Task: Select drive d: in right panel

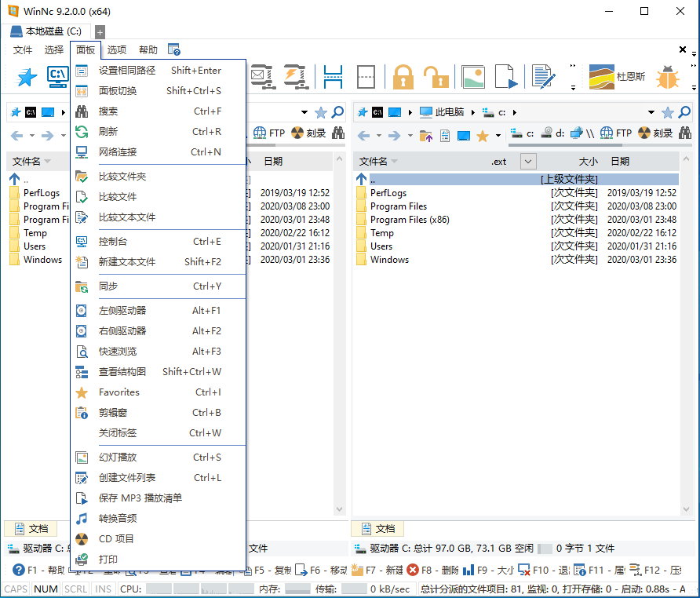Action: (552, 133)
